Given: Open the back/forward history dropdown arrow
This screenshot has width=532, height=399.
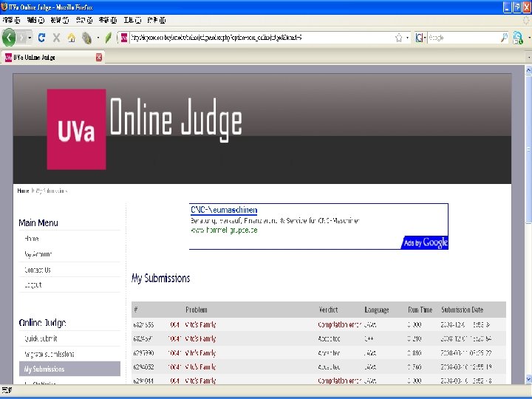Looking at the screenshot, I should point(30,38).
